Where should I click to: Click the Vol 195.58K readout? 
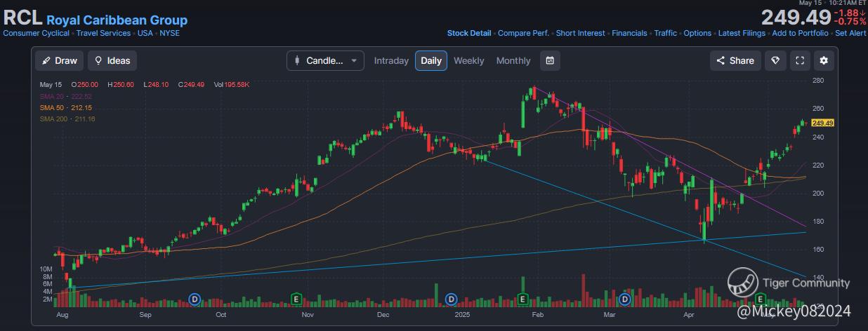pyautogui.click(x=232, y=85)
